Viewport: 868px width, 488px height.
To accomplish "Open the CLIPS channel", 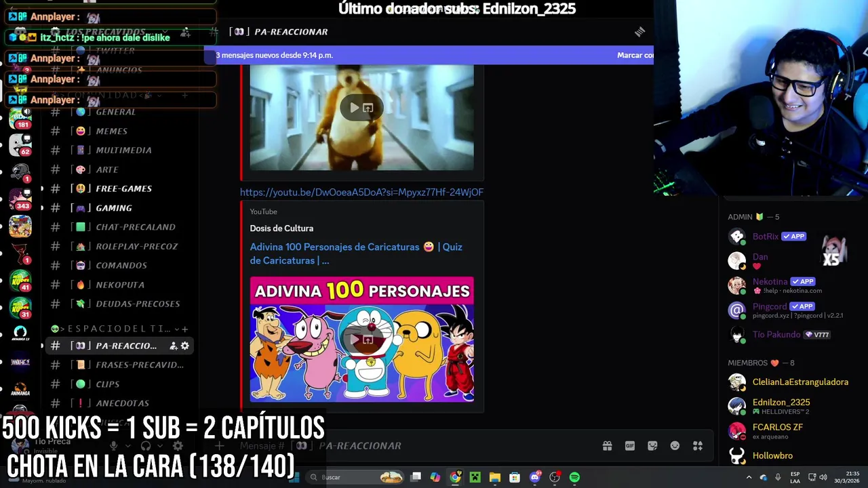I will tap(119, 384).
